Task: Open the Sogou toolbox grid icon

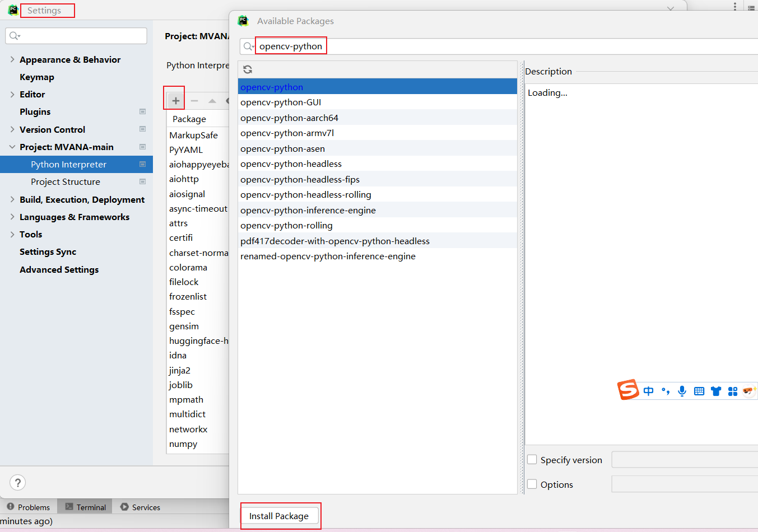Action: (733, 391)
